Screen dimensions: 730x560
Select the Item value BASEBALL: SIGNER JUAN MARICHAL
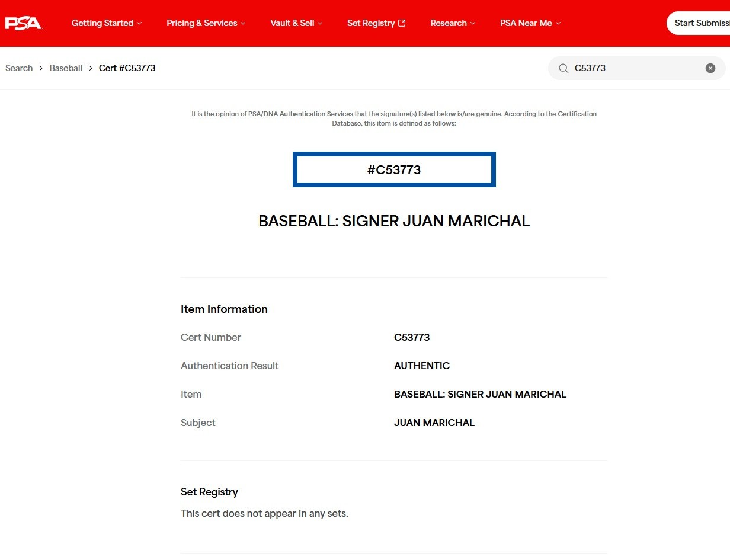tap(480, 394)
